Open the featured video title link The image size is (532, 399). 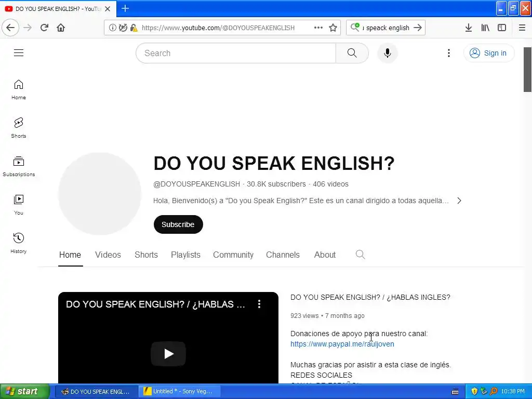[x=370, y=297]
